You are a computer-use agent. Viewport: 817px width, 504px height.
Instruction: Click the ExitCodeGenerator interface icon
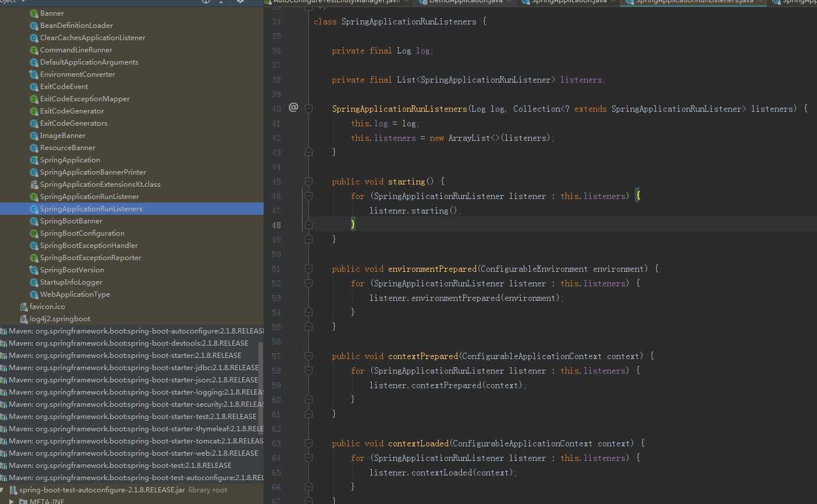tap(34, 111)
